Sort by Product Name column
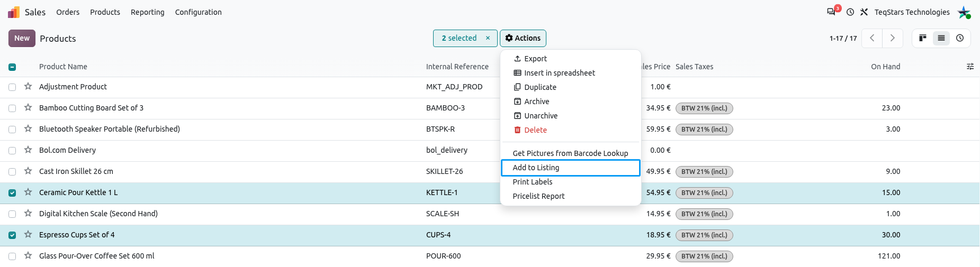 coord(63,67)
